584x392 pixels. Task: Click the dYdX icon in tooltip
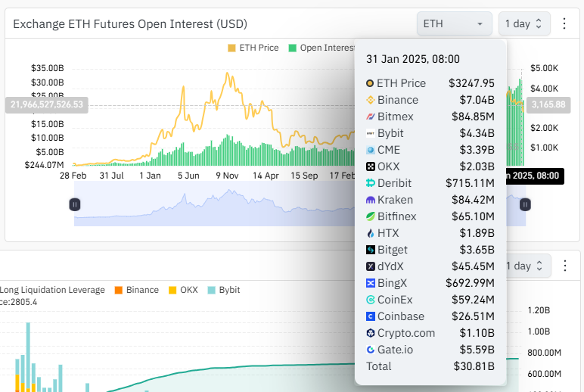pyautogui.click(x=371, y=266)
